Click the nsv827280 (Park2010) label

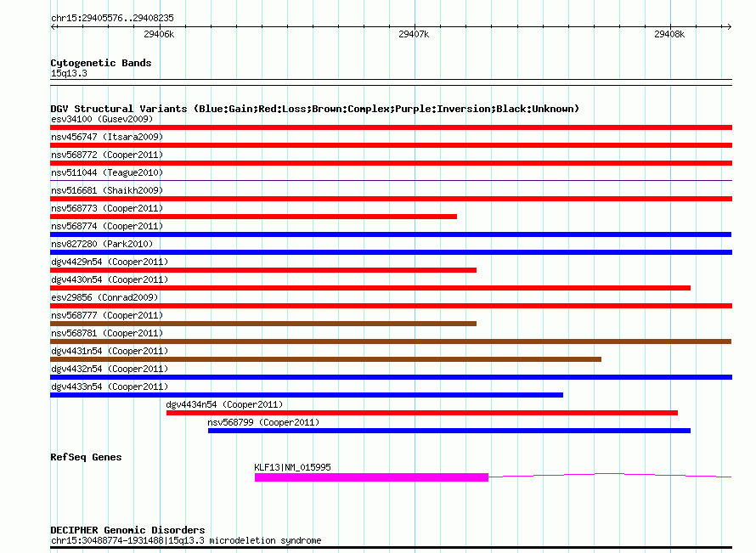pyautogui.click(x=102, y=244)
